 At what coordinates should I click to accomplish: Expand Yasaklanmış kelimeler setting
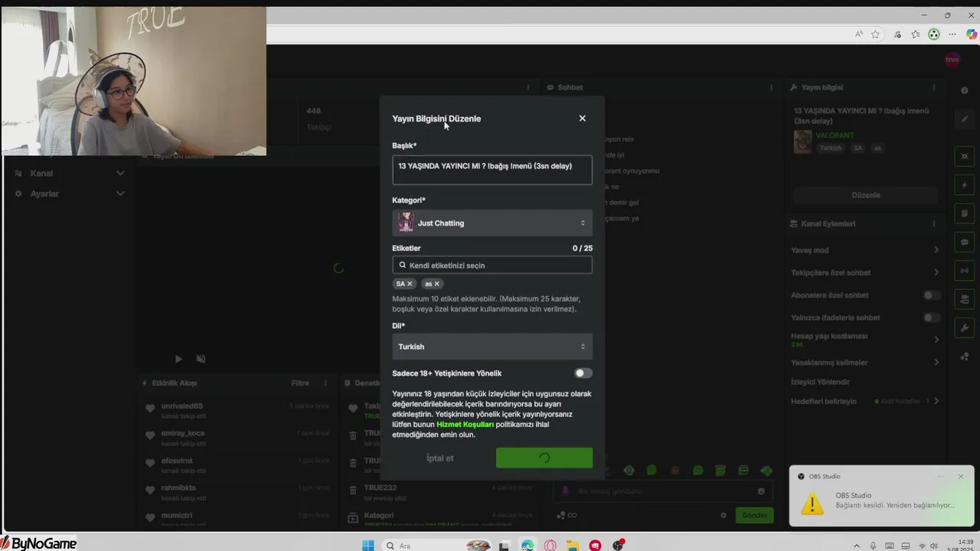pos(865,363)
